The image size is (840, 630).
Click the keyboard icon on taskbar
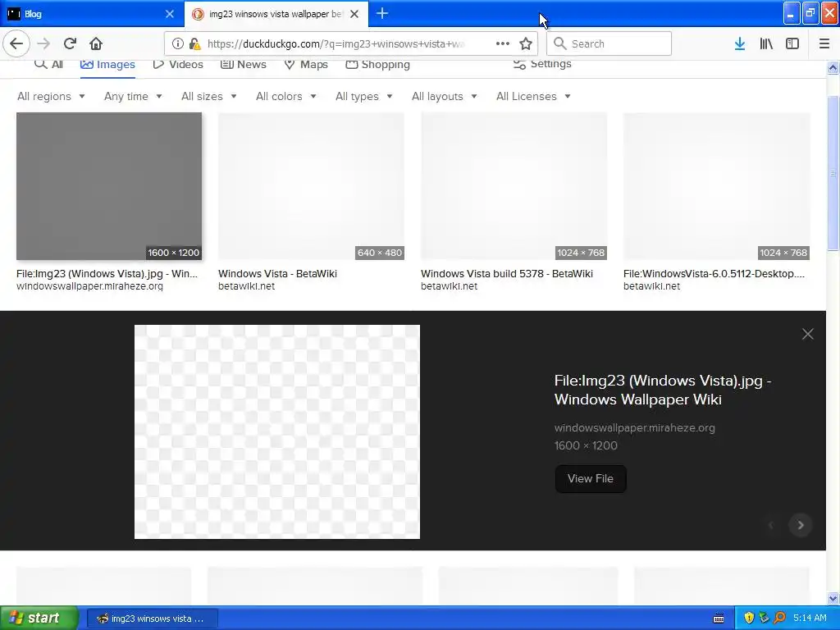coord(719,619)
